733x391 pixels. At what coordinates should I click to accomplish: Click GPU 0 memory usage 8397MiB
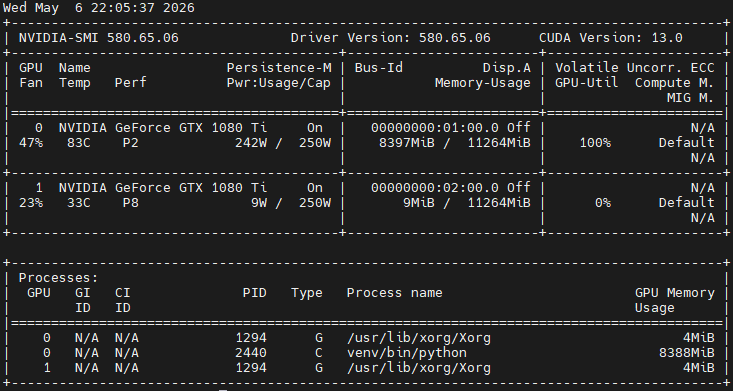point(407,143)
